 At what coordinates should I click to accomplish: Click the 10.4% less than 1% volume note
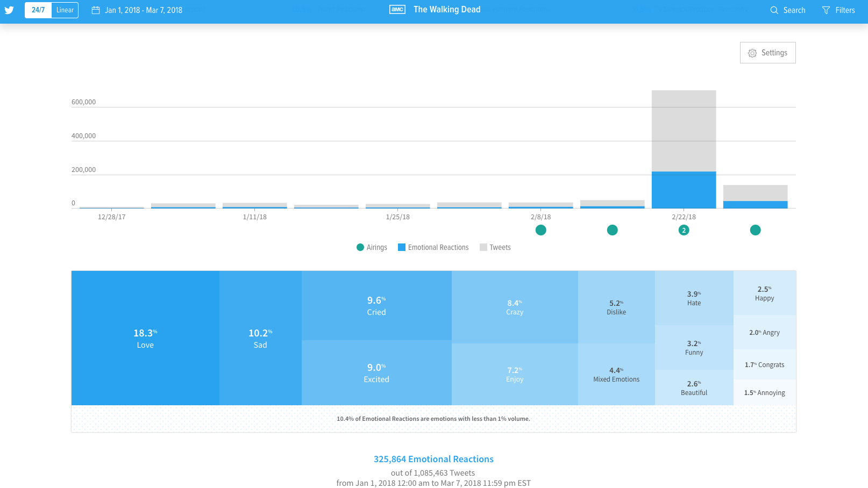[x=433, y=419]
